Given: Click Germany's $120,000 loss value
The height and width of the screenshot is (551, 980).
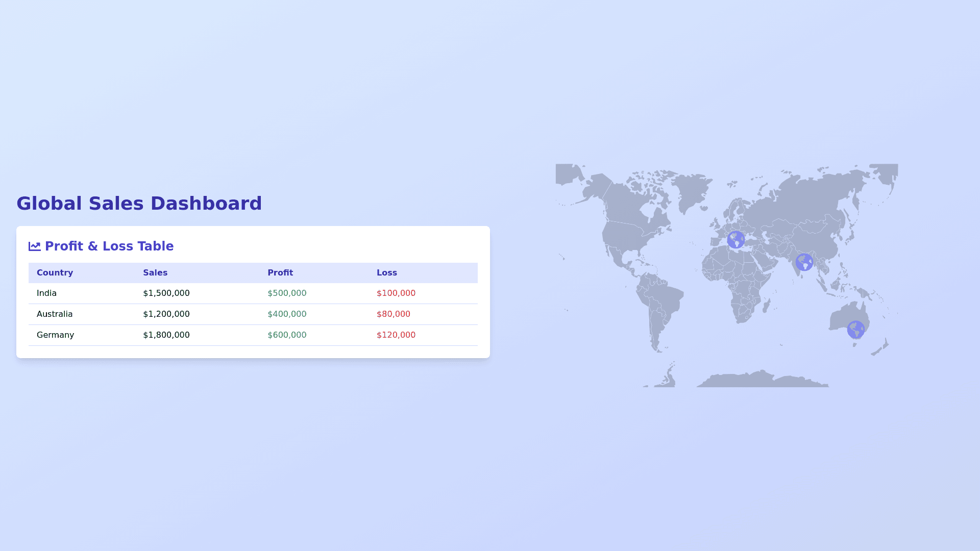Looking at the screenshot, I should 396,335.
